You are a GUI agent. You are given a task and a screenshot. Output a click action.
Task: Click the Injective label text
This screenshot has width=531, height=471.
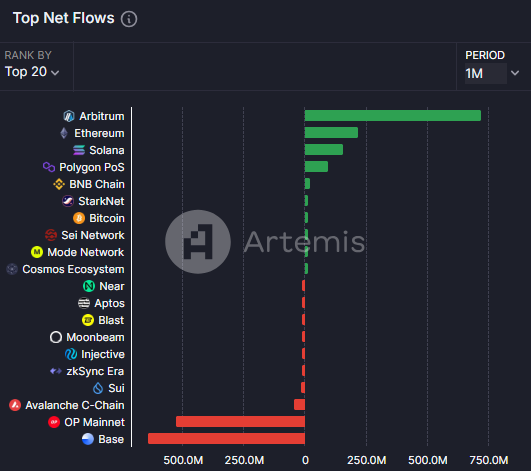103,354
